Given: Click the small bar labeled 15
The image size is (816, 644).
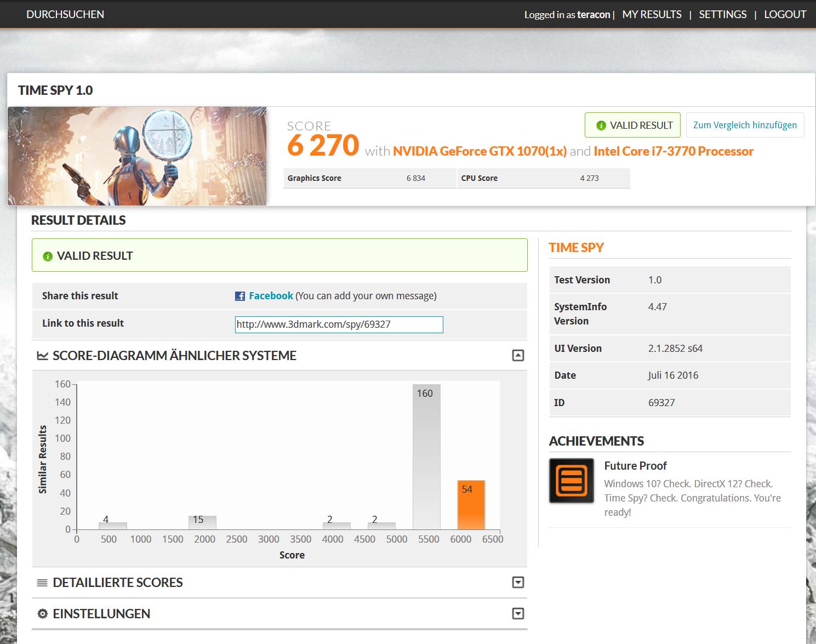Looking at the screenshot, I should (x=202, y=522).
